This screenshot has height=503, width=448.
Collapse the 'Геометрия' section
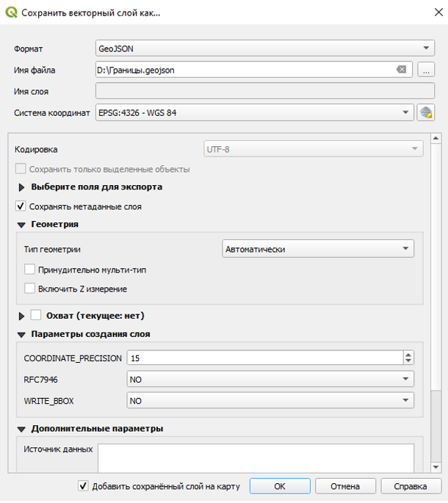coord(21,225)
